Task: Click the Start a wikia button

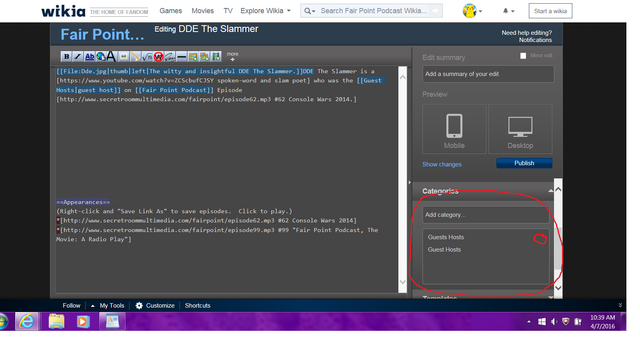Action: [550, 11]
